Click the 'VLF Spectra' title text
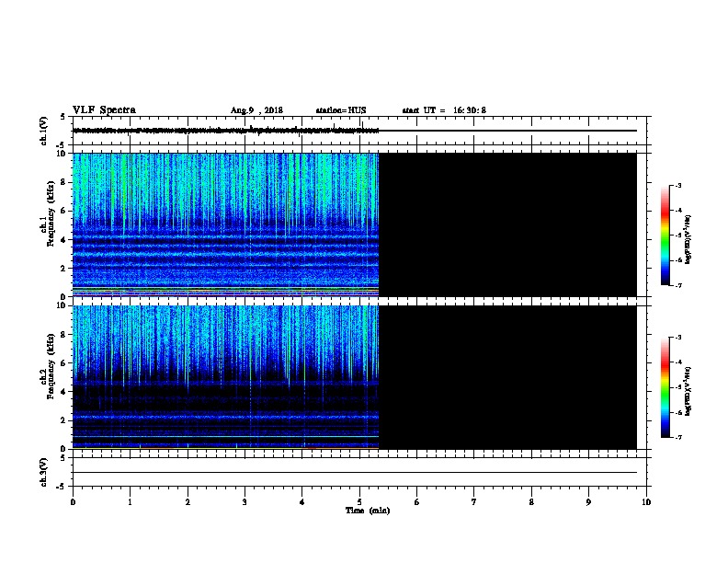 (104, 110)
